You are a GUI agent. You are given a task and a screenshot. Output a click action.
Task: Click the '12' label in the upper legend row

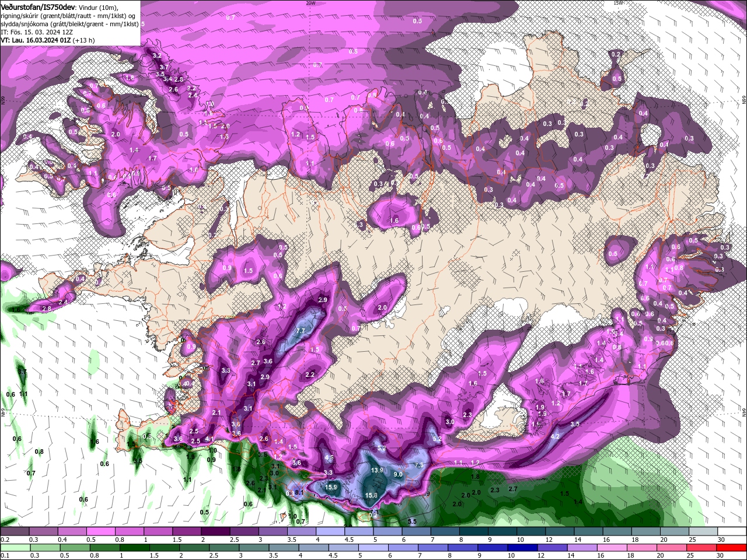pyautogui.click(x=549, y=540)
